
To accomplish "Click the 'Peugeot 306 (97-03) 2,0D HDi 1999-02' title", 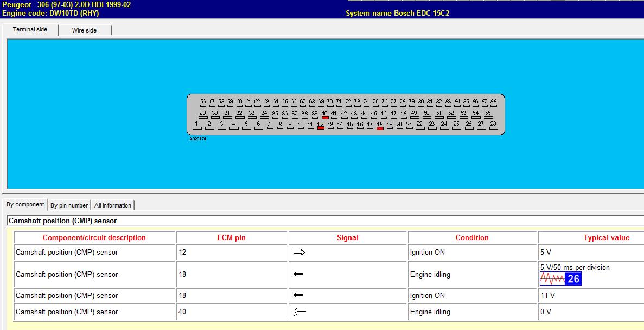I will [67, 5].
